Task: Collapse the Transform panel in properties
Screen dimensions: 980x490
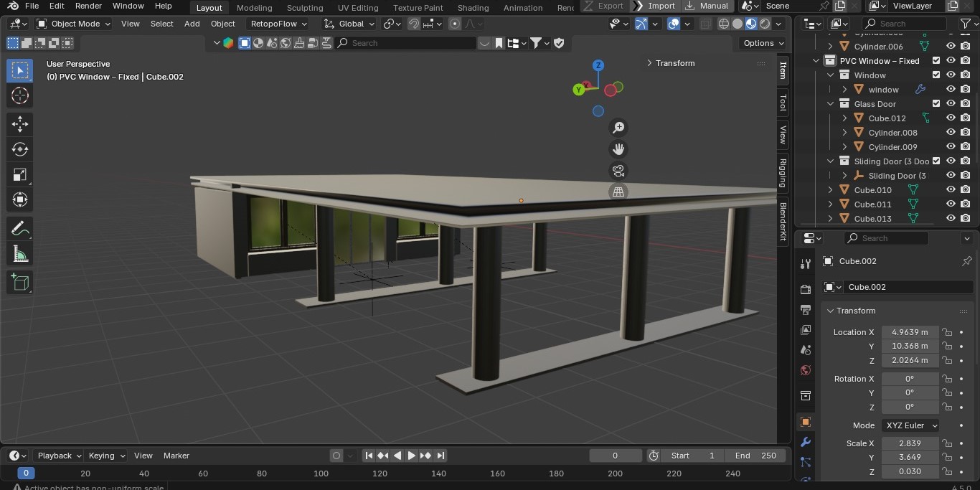Action: [830, 311]
